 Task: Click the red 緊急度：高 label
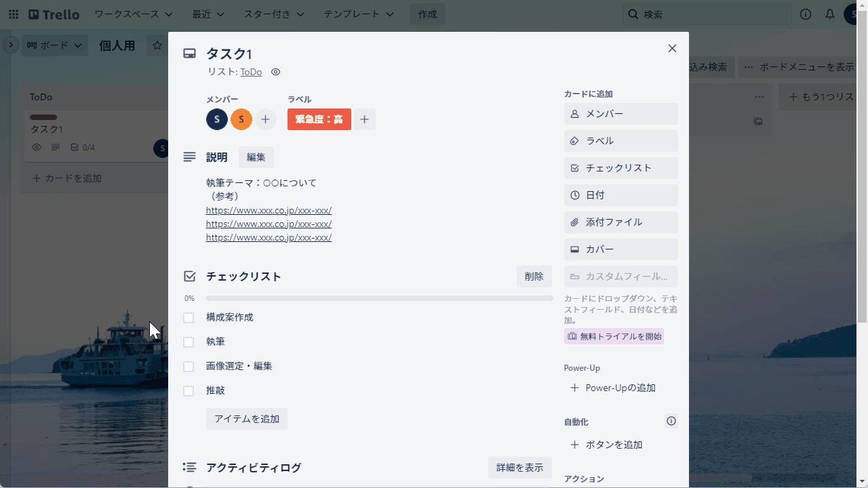(x=319, y=119)
